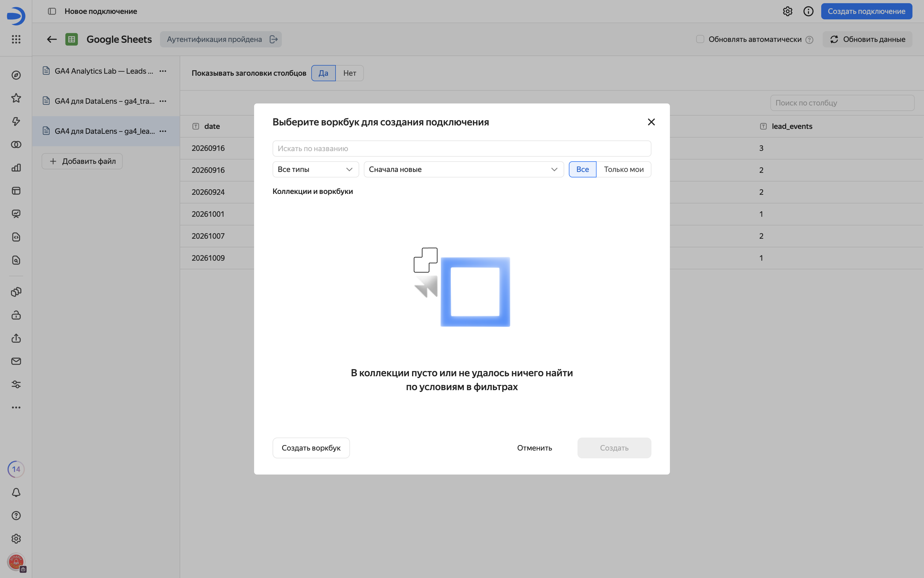Select the 'Только мои' filter option
This screenshot has height=578, width=924.
[x=623, y=169]
